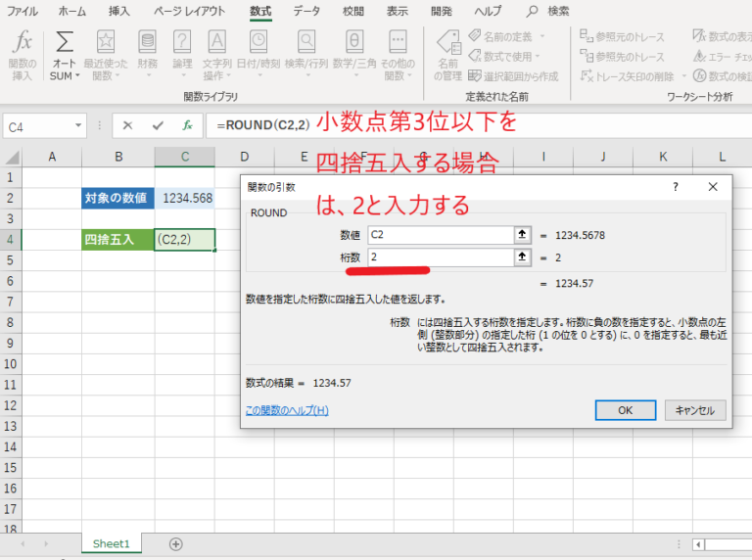This screenshot has width=752, height=560.
Task: Open the text (文字列操作) functions icon
Action: [x=216, y=42]
